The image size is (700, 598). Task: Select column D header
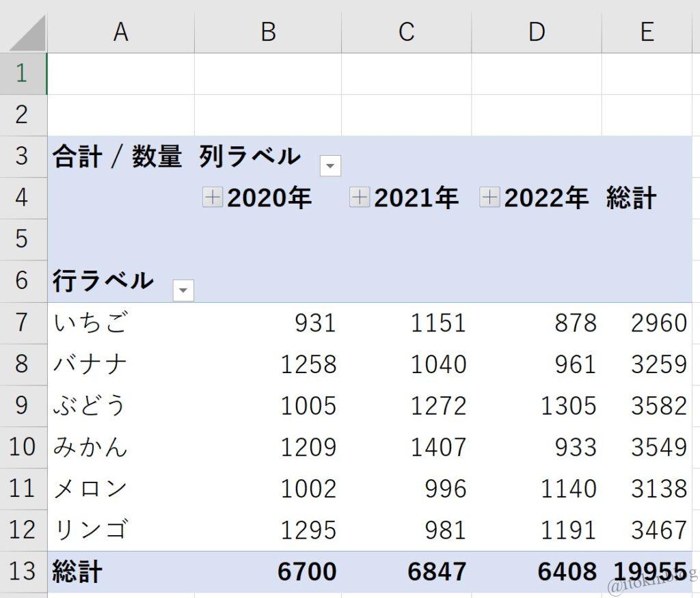pyautogui.click(x=537, y=32)
